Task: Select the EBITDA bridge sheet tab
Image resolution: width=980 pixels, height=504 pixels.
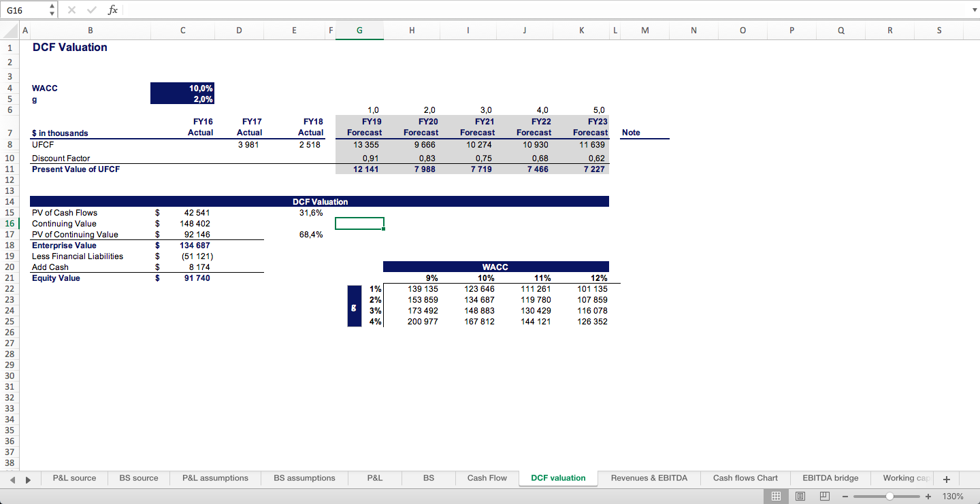Action: pos(830,478)
